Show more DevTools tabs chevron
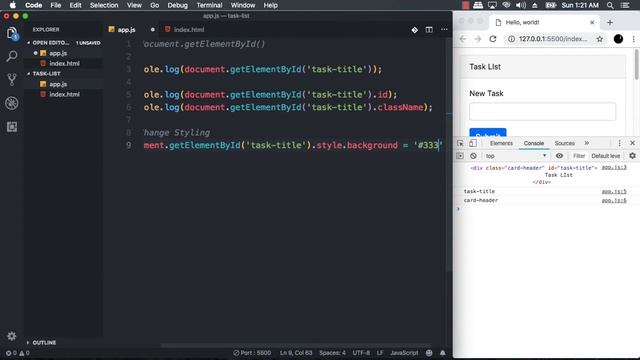640x360 pixels. pos(587,143)
